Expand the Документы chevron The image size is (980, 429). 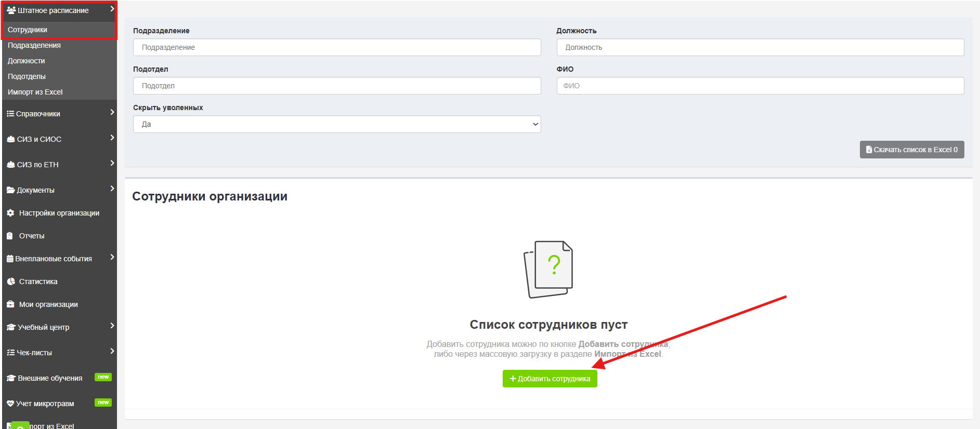pos(112,189)
